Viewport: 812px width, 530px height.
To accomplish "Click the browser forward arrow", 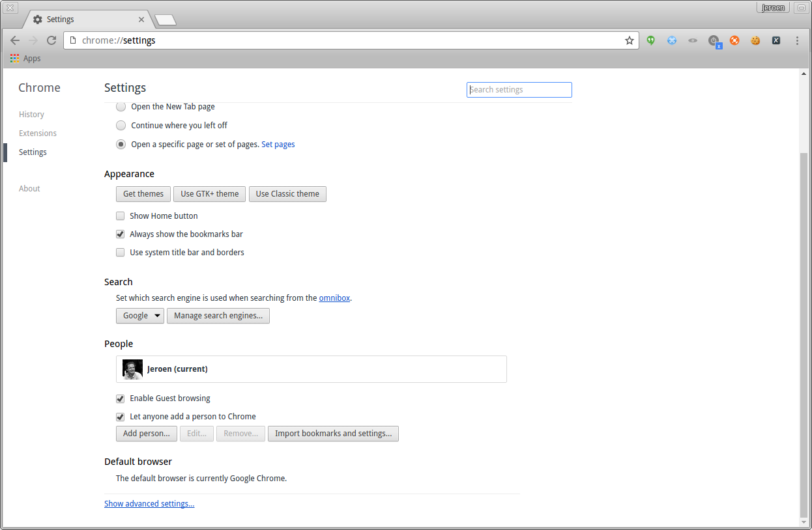I will 33,40.
